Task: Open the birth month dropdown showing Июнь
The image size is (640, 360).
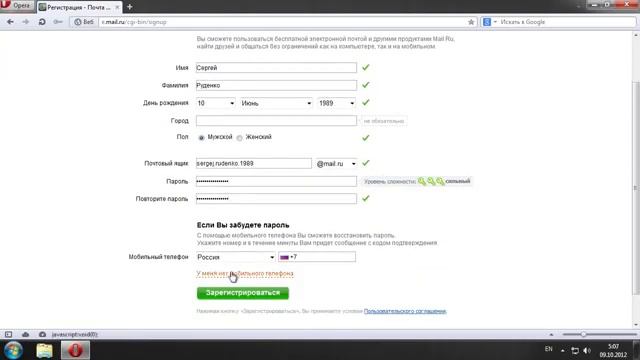Action: click(x=276, y=103)
